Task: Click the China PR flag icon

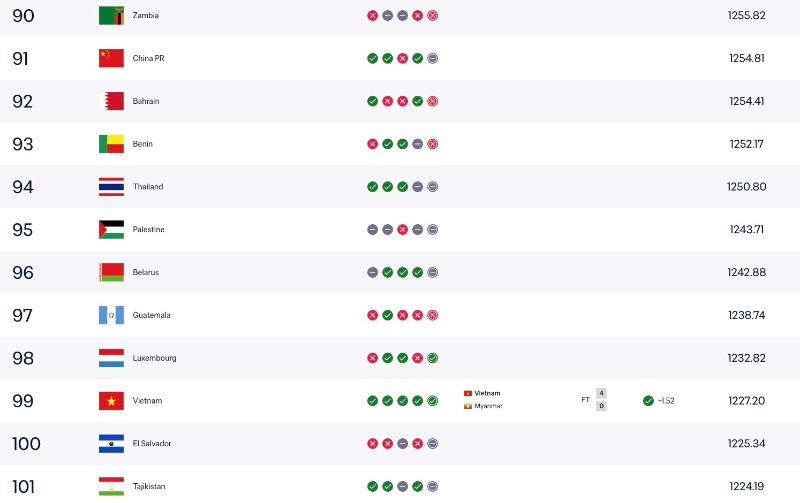Action: pyautogui.click(x=111, y=58)
